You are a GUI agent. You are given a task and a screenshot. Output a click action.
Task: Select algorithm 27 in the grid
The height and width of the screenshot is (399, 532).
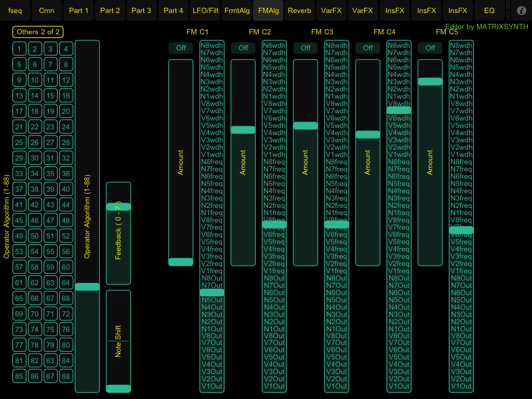point(50,143)
